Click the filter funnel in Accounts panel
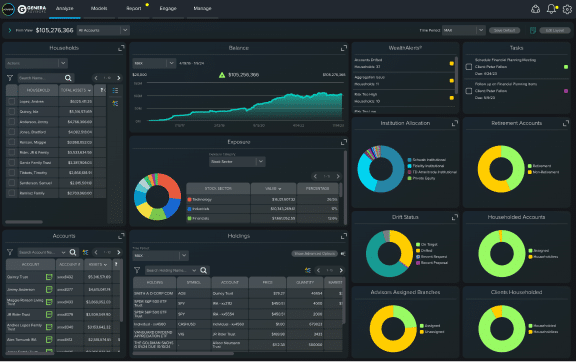Viewport: 576px width, 362px height. tap(10, 252)
